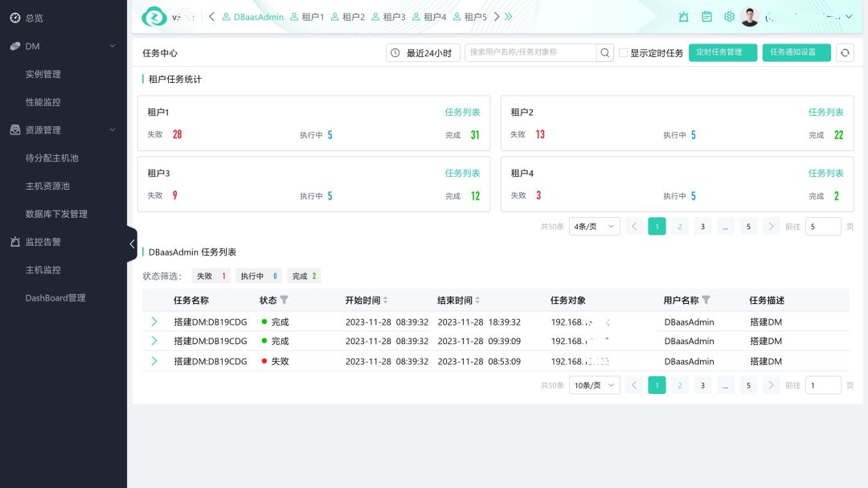Filter by 状态 column funnel icon

tap(284, 300)
